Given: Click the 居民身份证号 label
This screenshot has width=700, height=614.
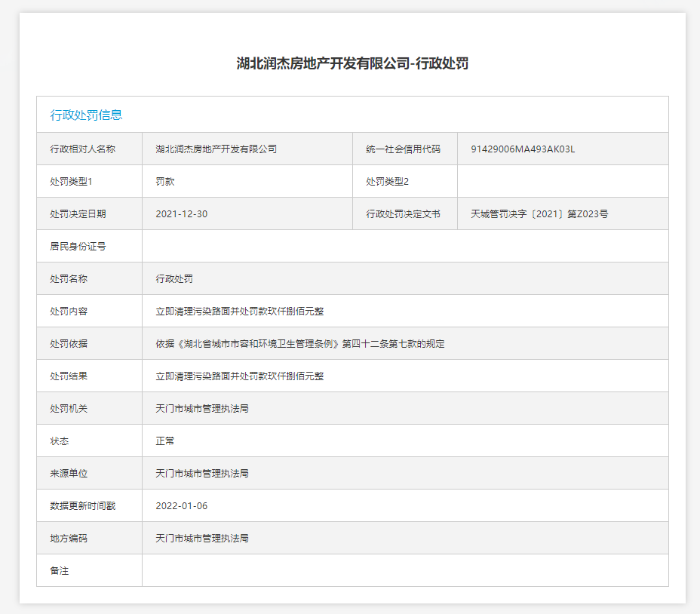Looking at the screenshot, I should point(78,247).
